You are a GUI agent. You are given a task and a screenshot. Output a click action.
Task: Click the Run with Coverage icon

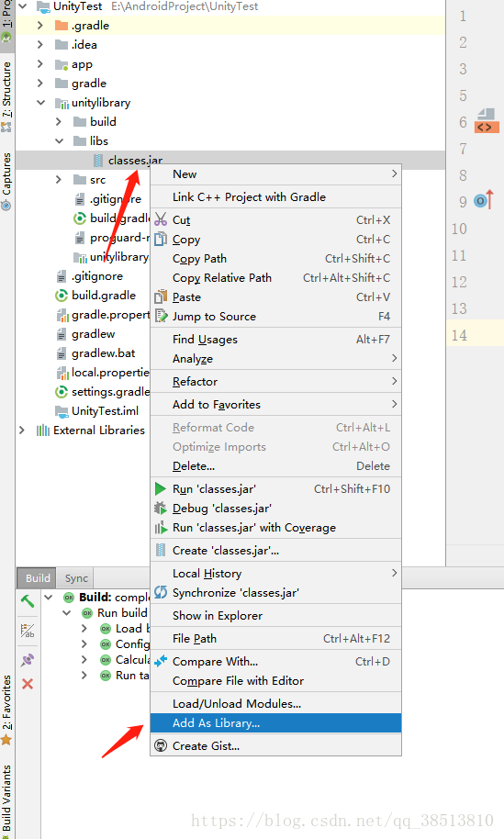coord(161,528)
